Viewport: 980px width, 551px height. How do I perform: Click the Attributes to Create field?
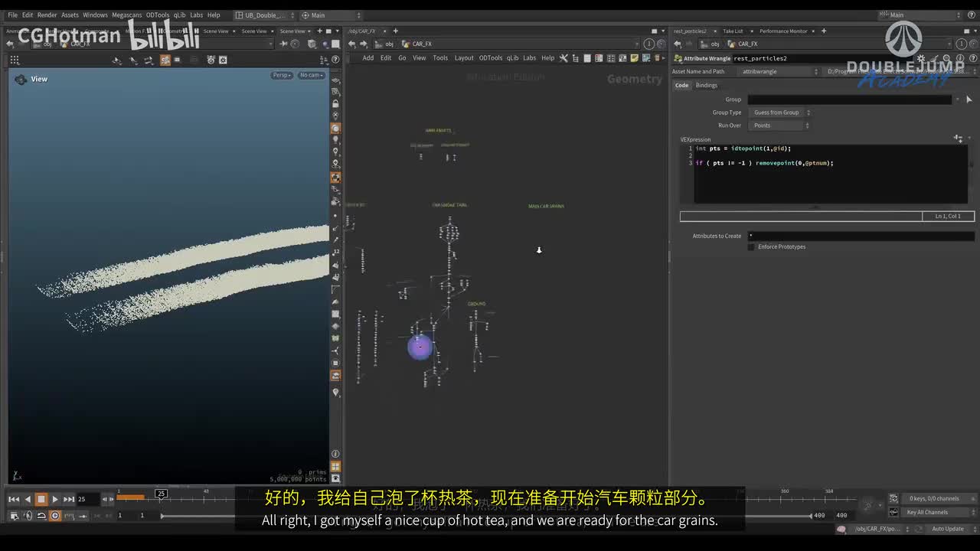(x=861, y=236)
